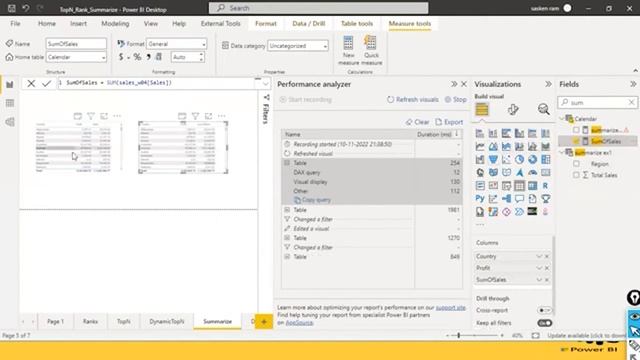Switch to the Modeling ribbon tab
This screenshot has width=640, height=360.
coord(115,24)
